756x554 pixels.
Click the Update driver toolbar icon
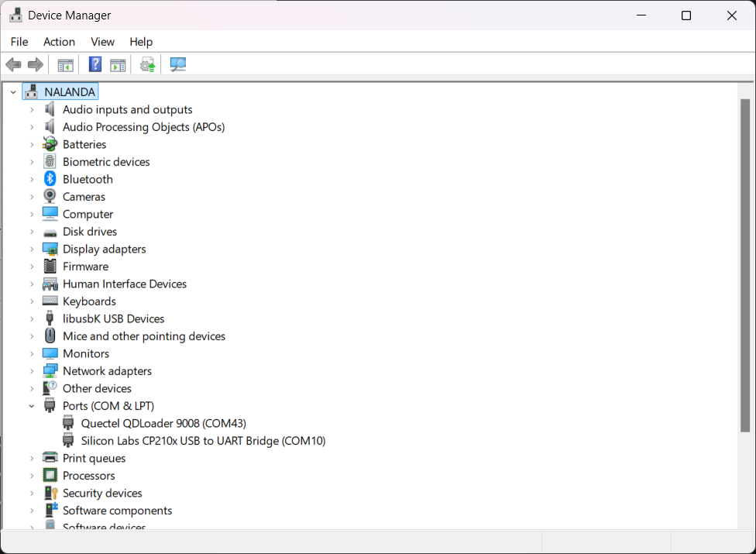(x=147, y=65)
